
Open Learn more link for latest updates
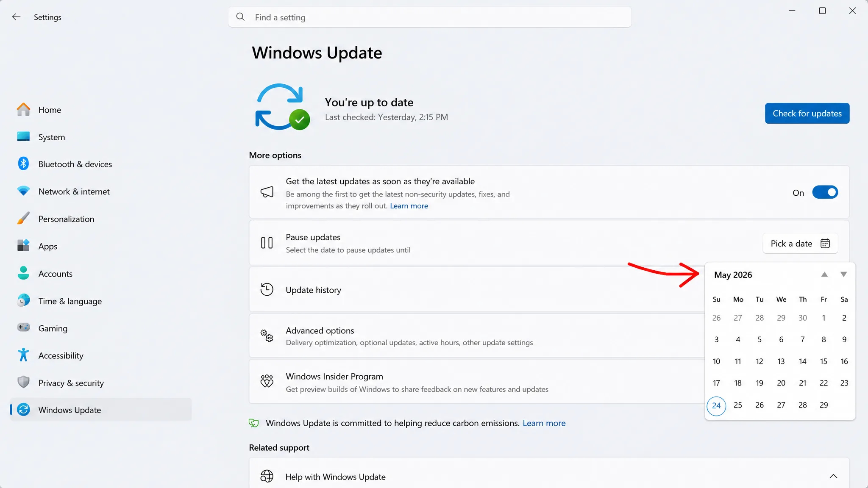[x=409, y=206]
